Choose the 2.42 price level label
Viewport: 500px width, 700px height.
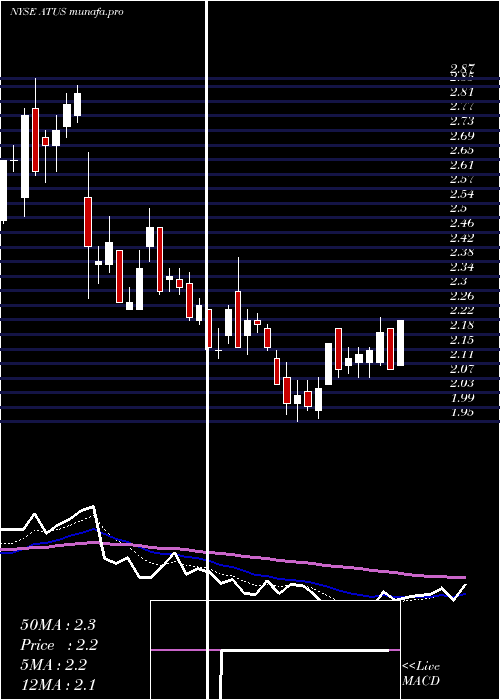pos(462,238)
